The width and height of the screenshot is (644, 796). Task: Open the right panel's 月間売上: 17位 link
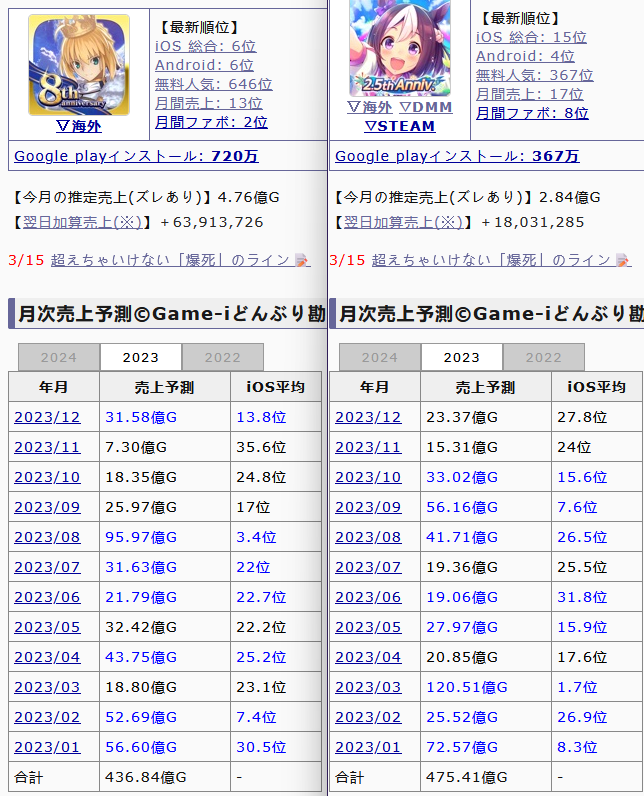(x=530, y=94)
